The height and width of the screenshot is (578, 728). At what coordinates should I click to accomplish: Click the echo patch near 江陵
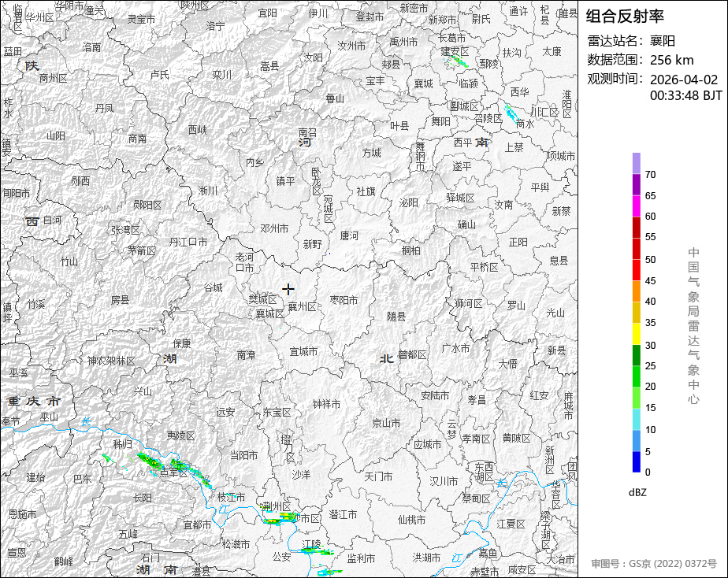click(x=317, y=551)
